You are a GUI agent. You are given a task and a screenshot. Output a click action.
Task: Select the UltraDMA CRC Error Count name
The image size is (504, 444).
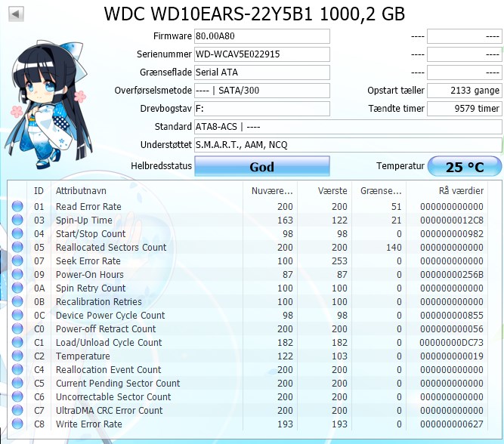coord(110,410)
